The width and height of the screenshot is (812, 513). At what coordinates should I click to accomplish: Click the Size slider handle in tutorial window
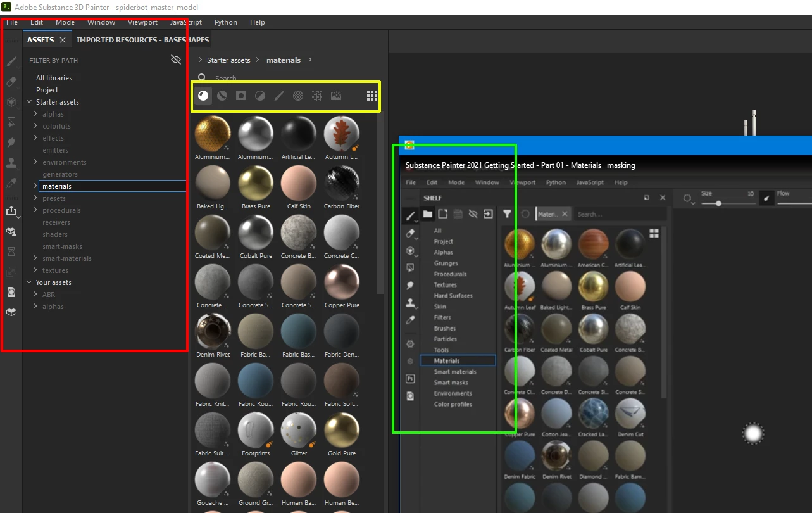pyautogui.click(x=719, y=203)
